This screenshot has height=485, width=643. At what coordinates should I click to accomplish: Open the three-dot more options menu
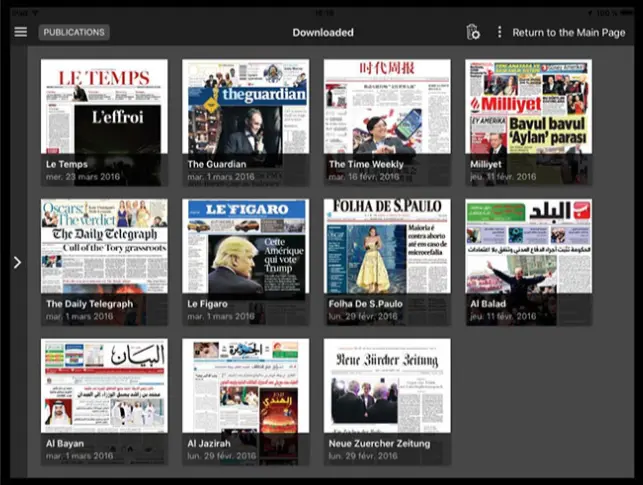tap(499, 32)
